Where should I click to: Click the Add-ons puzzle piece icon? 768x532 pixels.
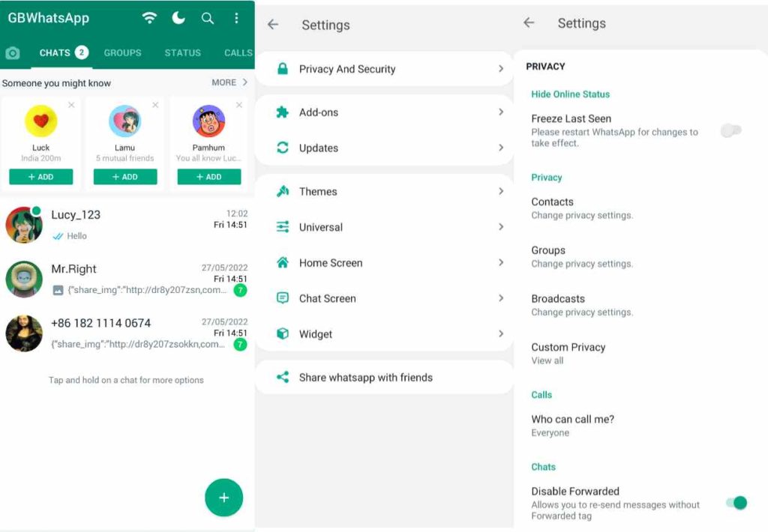(283, 112)
